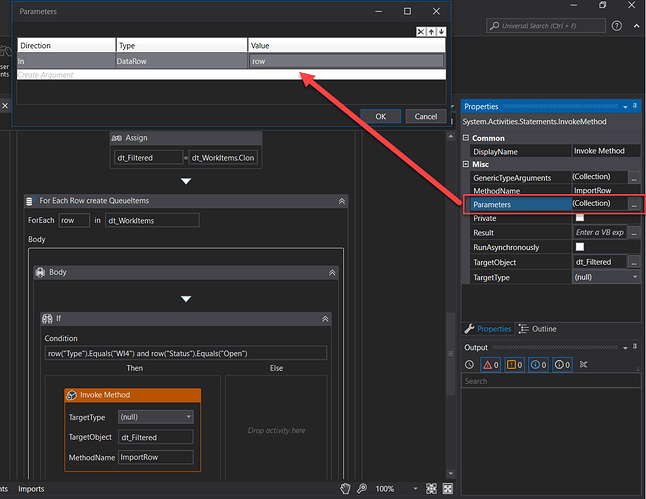Click the DataRow type cell
Image resolution: width=646 pixels, height=499 pixels.
point(181,61)
